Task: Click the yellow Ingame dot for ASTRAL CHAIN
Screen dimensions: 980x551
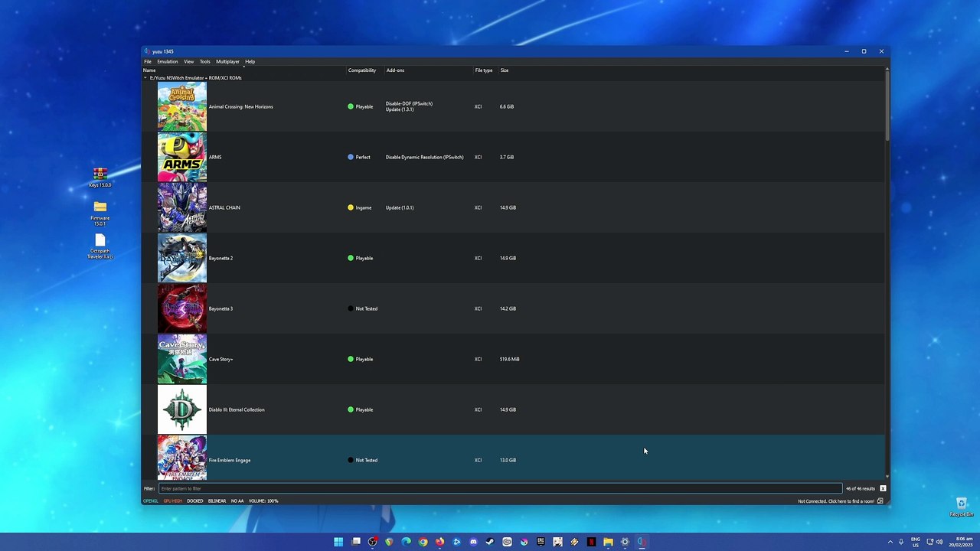Action: pyautogui.click(x=351, y=207)
